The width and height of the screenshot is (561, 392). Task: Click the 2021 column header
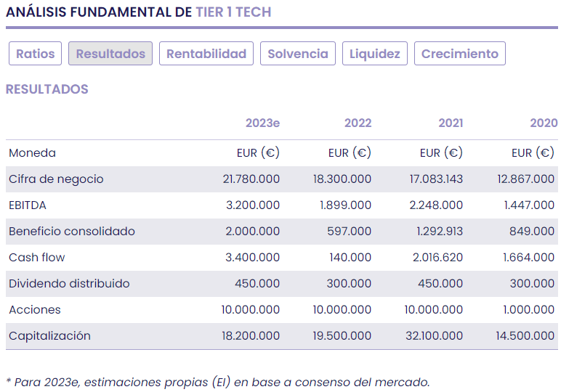[451, 123]
